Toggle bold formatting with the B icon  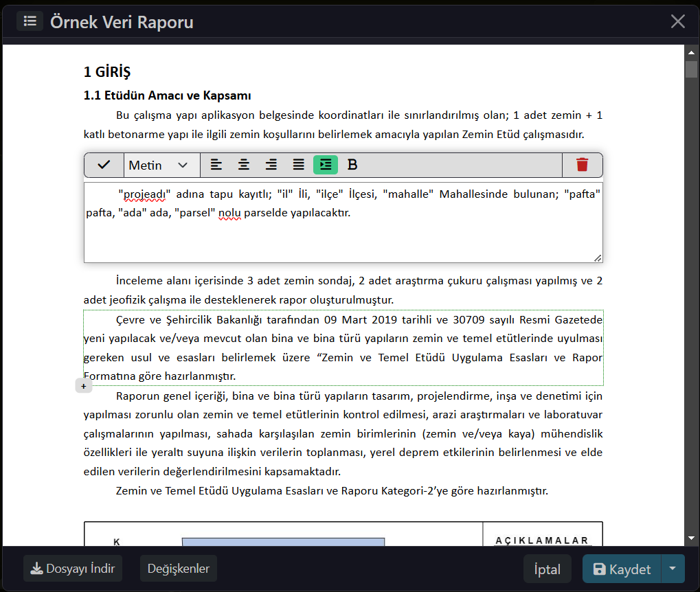click(352, 165)
